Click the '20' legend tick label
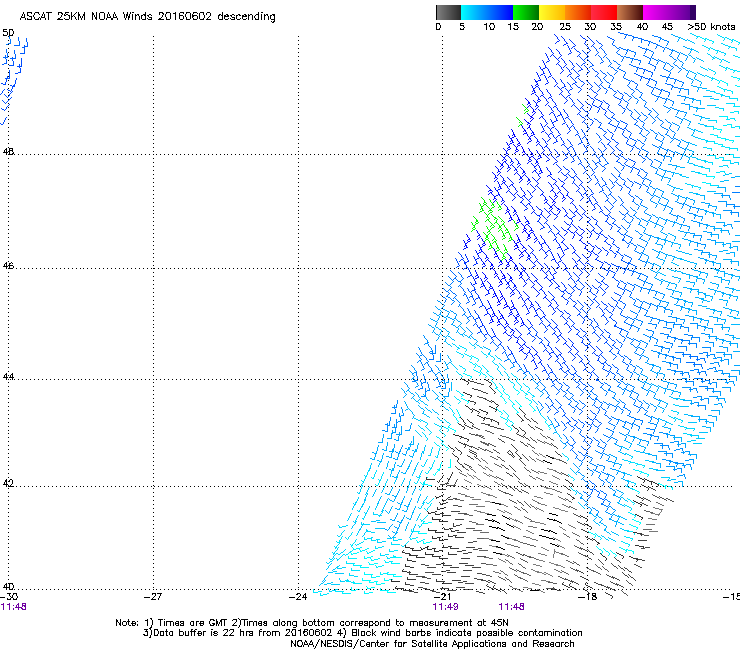Screen dimensions: 740x650 tap(537, 27)
